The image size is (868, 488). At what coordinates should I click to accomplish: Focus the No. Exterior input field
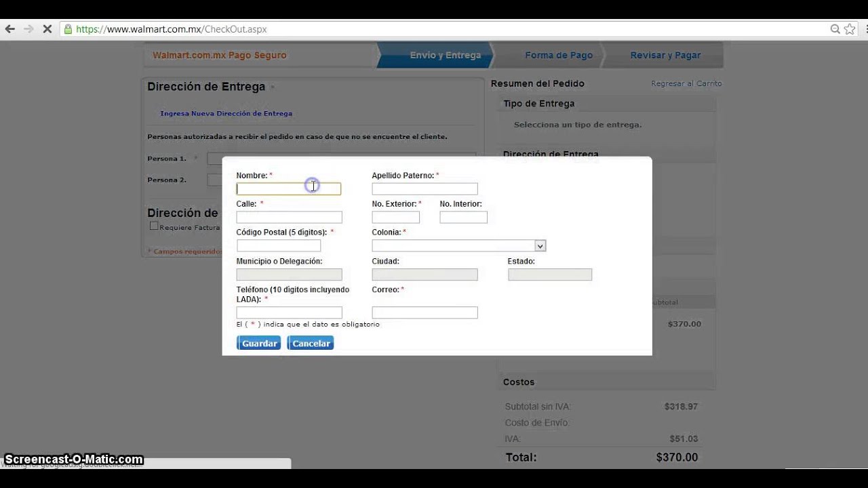tap(396, 218)
